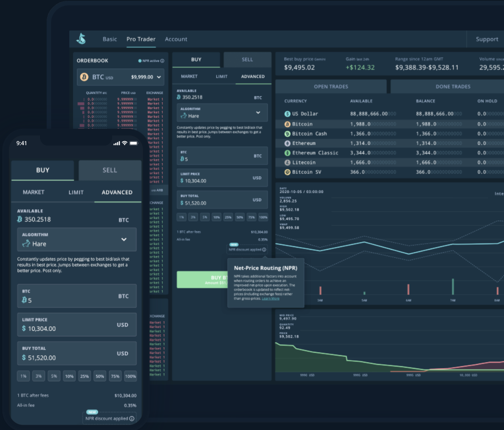Open the DONE TRADES tab
The width and height of the screenshot is (504, 430).
point(453,87)
